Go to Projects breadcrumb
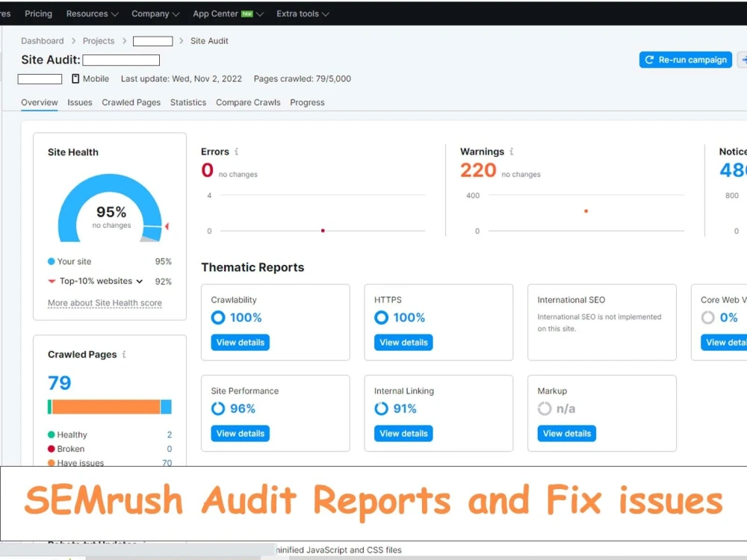 coord(99,41)
